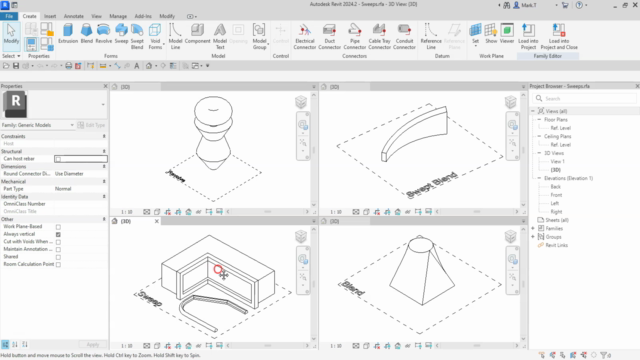
Task: Select the Model Text tool
Action: tap(220, 36)
